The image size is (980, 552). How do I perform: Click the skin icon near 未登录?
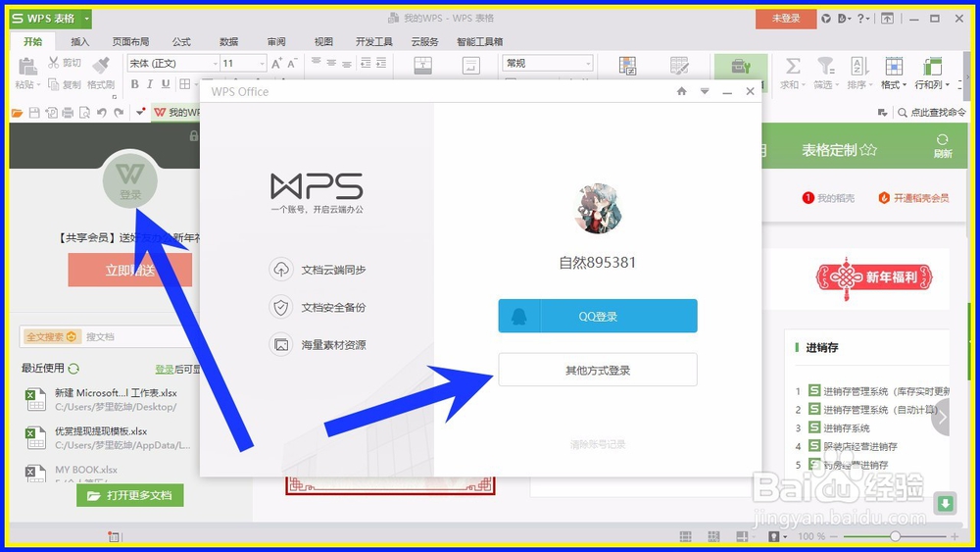click(x=826, y=19)
